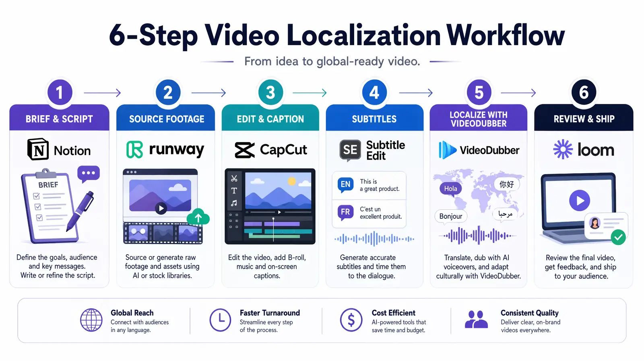644x361 pixels.
Task: Click the green checkmark on the laptop
Action: point(618,237)
